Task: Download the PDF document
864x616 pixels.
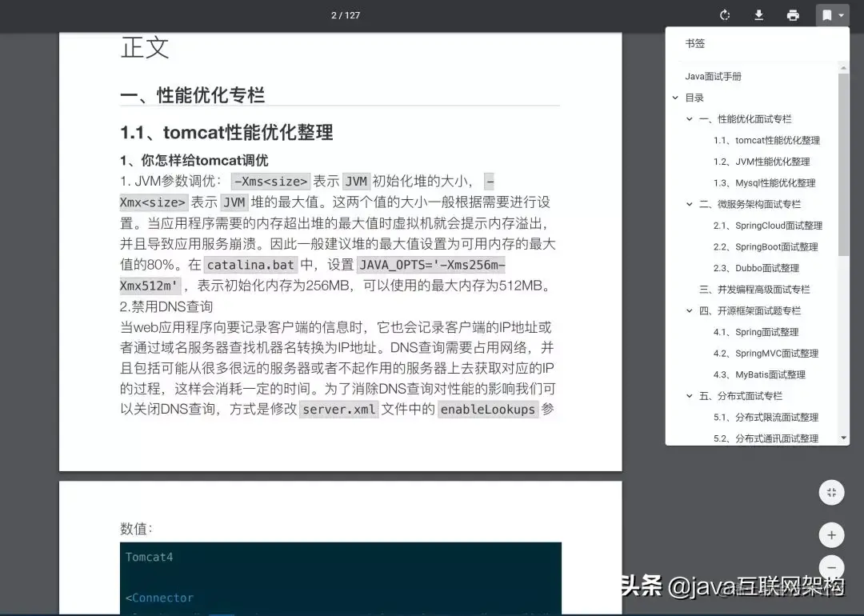Action: pyautogui.click(x=758, y=15)
